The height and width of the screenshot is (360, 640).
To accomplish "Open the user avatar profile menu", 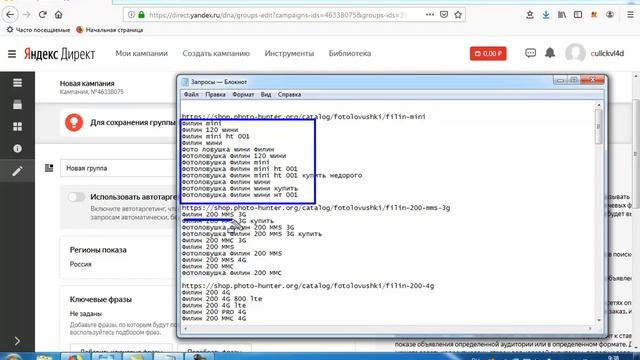I will 575,53.
